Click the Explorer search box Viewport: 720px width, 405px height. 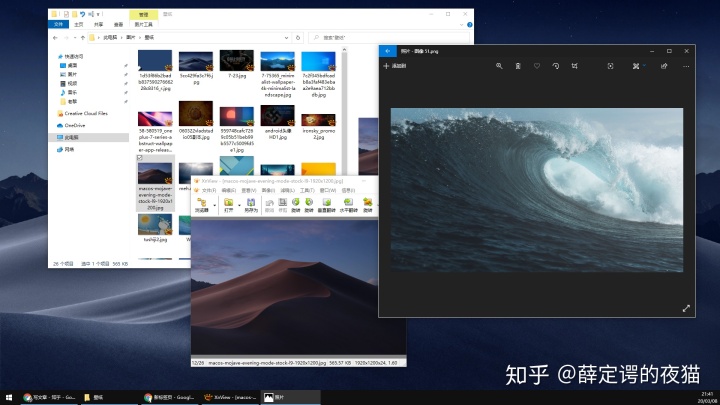pos(388,38)
